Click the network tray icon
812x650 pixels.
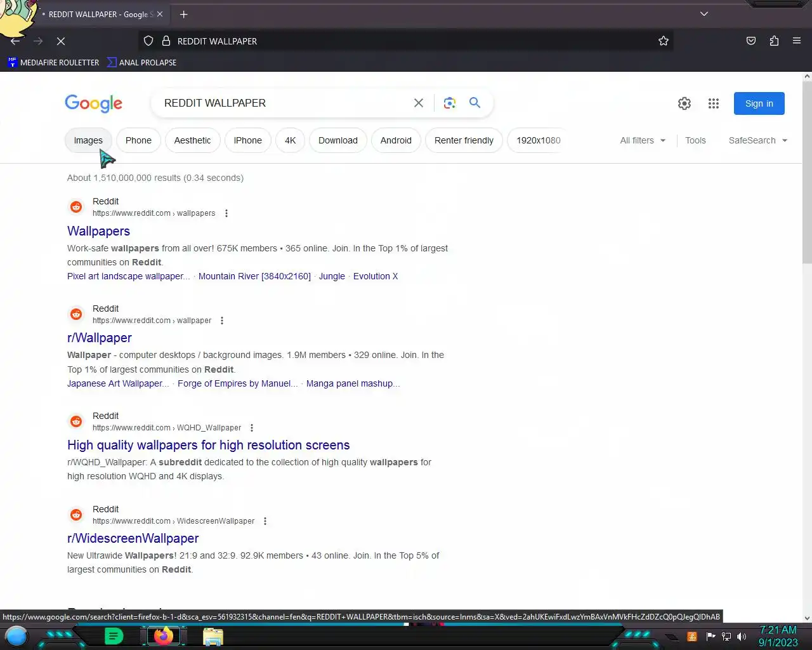[x=726, y=636]
